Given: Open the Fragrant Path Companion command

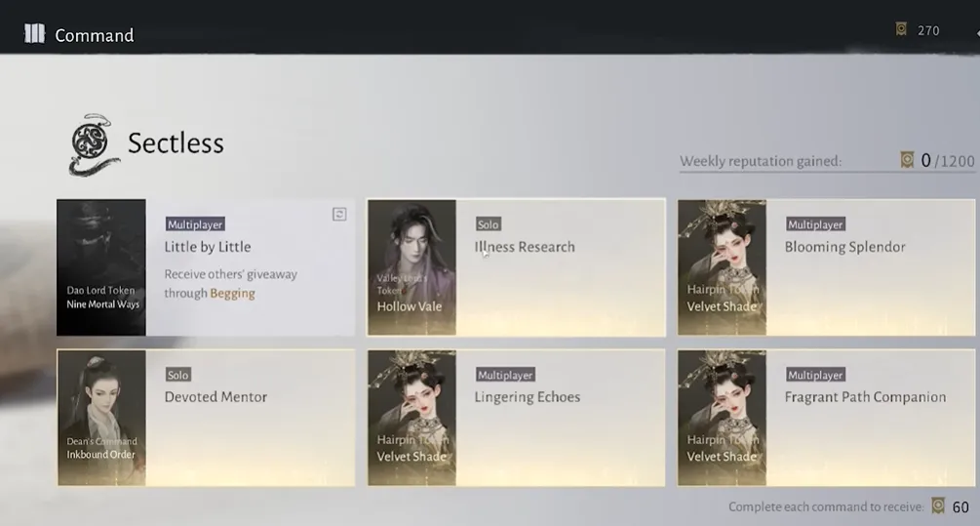Looking at the screenshot, I should pyautogui.click(x=865, y=397).
